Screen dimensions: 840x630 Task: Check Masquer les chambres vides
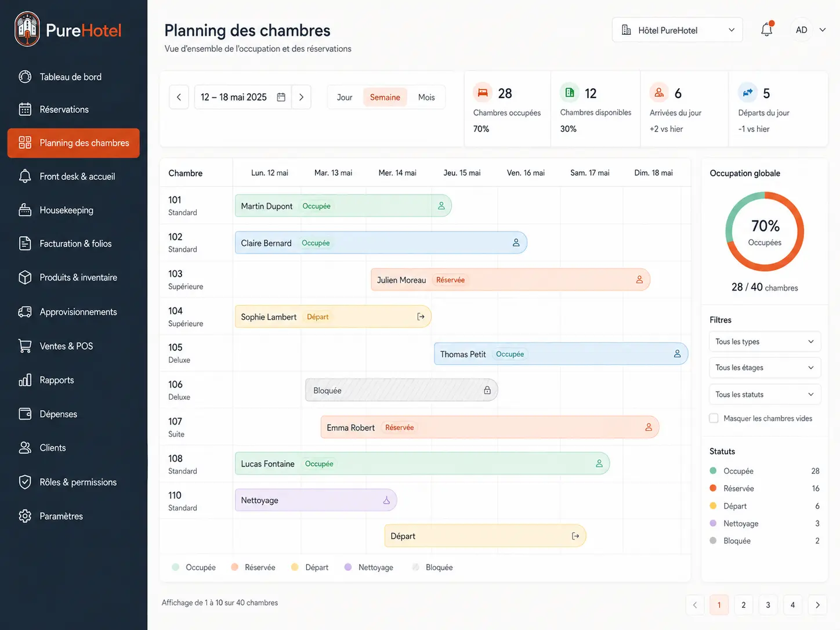714,418
